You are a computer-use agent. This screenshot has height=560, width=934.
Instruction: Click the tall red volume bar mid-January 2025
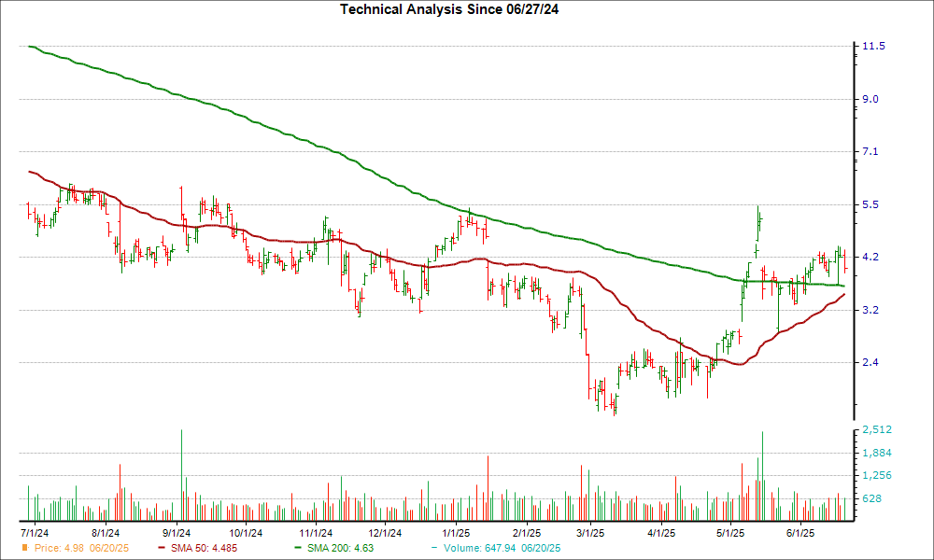click(x=488, y=488)
